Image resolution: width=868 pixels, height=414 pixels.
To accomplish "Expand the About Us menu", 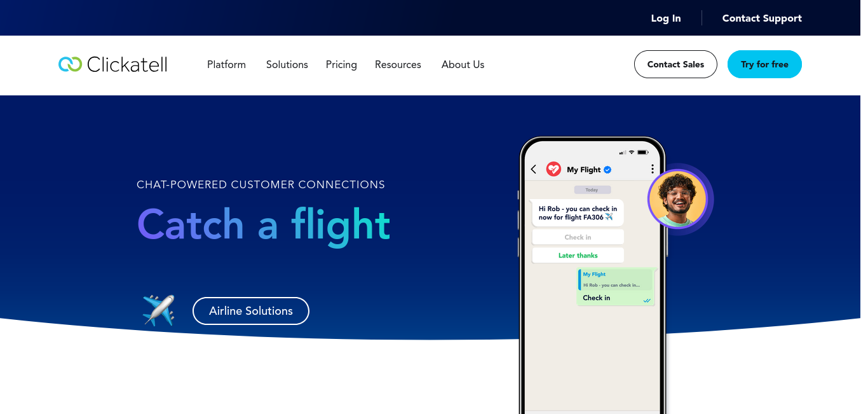I will (463, 64).
